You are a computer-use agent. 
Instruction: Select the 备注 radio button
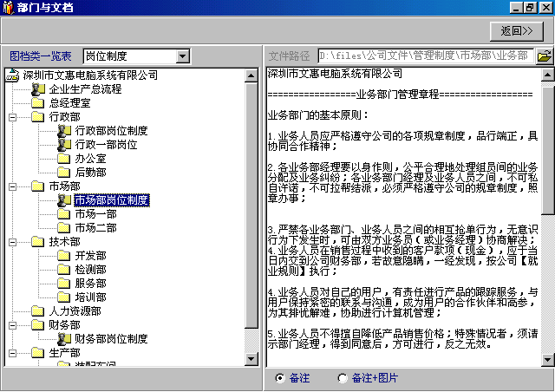tap(279, 378)
